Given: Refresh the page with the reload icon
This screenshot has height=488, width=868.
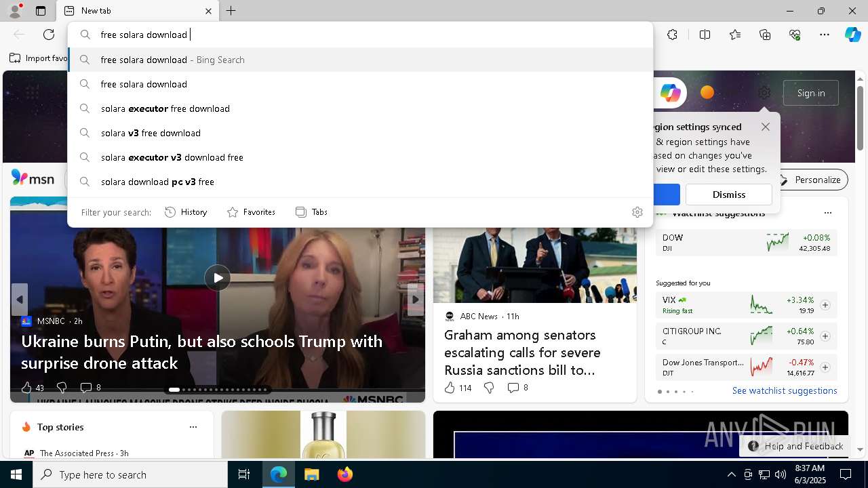Looking at the screenshot, I should click(49, 35).
